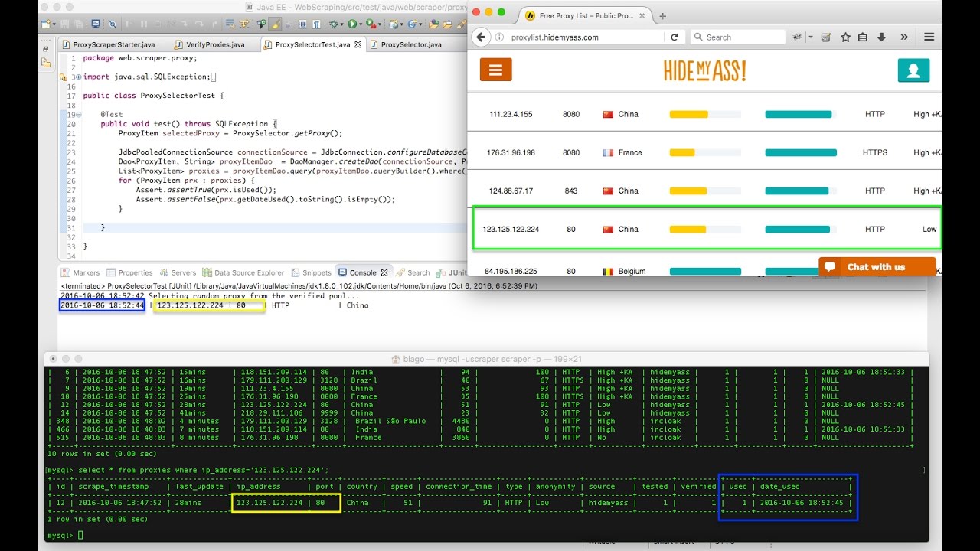Open the Firefox extension dropdown arrow
Viewport: 980px width, 551px height.
pyautogui.click(x=811, y=37)
